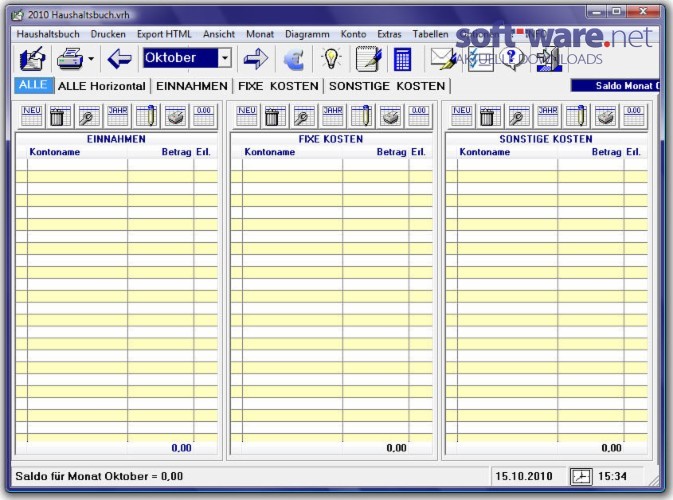The image size is (673, 500).
Task: Go to previous month with left arrow
Action: click(119, 59)
